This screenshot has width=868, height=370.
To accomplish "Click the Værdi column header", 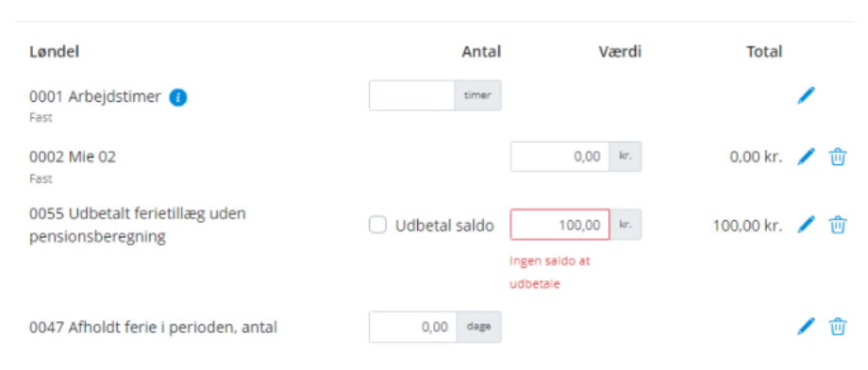I will click(x=620, y=52).
